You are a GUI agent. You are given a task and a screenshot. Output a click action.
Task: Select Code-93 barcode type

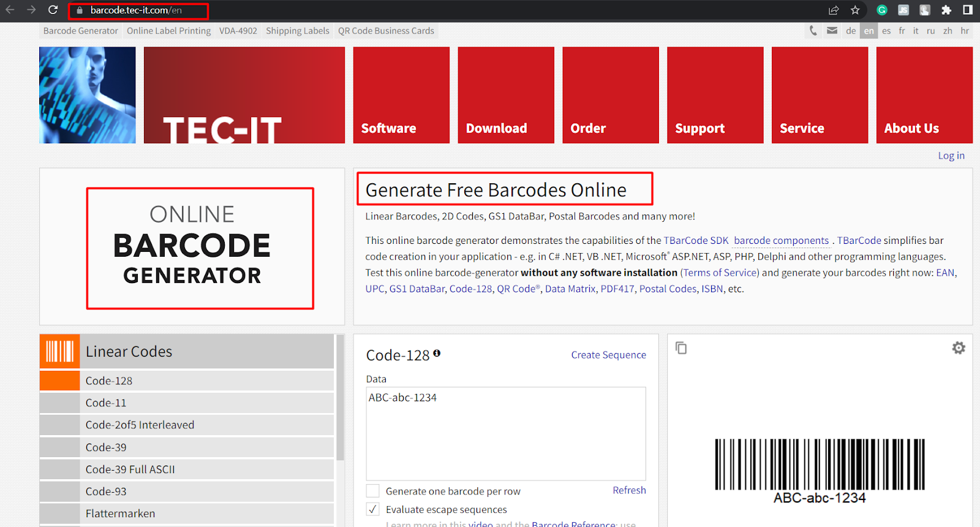[x=187, y=491]
